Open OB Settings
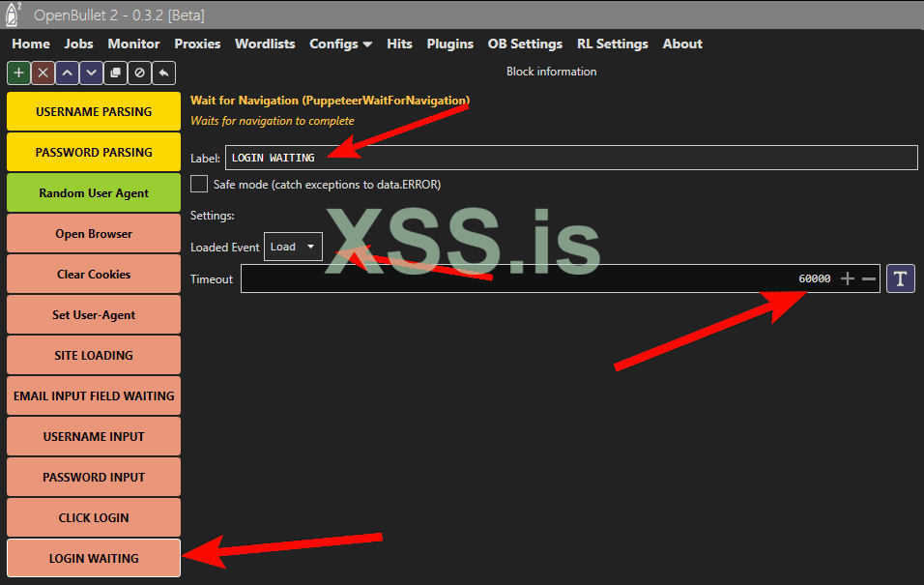 525,44
